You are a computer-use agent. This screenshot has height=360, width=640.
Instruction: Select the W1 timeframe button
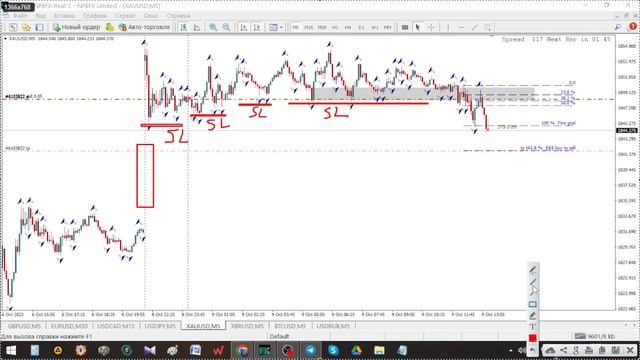pyautogui.click(x=374, y=27)
